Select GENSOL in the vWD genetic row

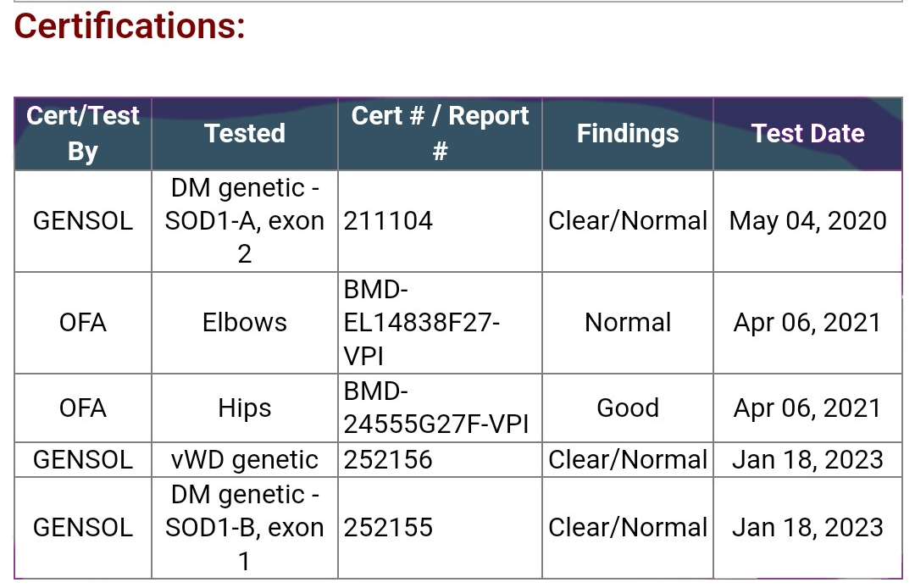[x=83, y=460]
